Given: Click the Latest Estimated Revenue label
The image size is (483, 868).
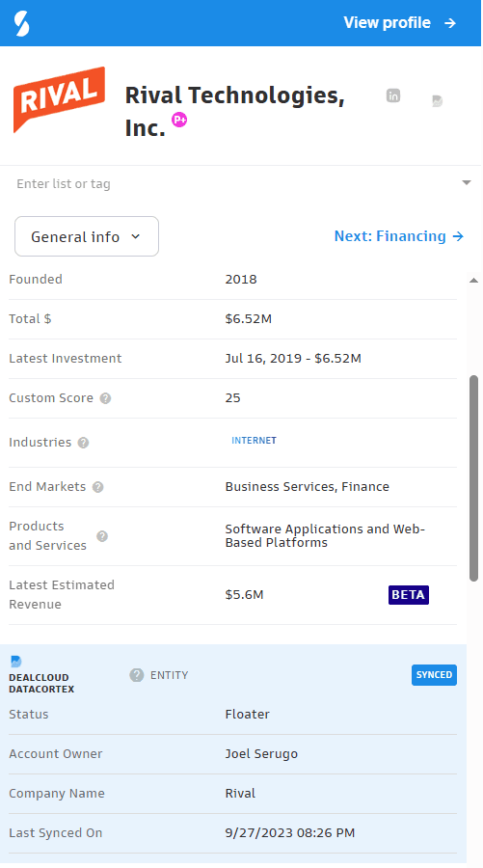Looking at the screenshot, I should (62, 594).
